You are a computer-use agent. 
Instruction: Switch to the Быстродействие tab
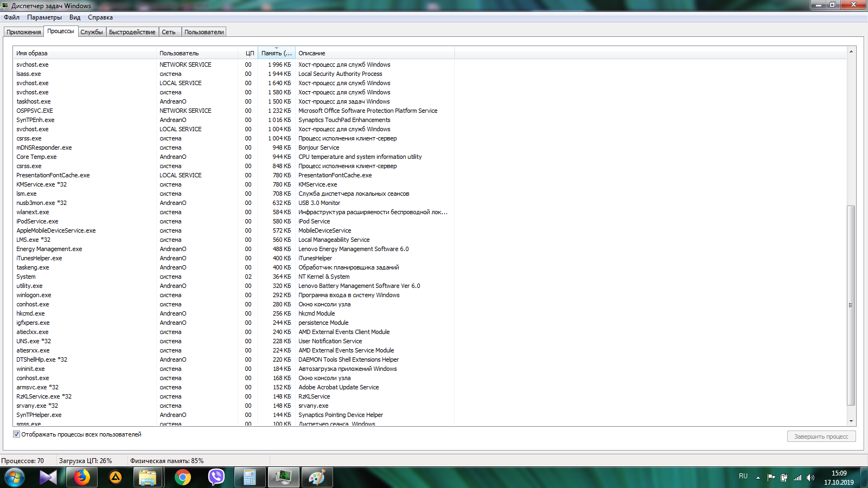(x=132, y=32)
